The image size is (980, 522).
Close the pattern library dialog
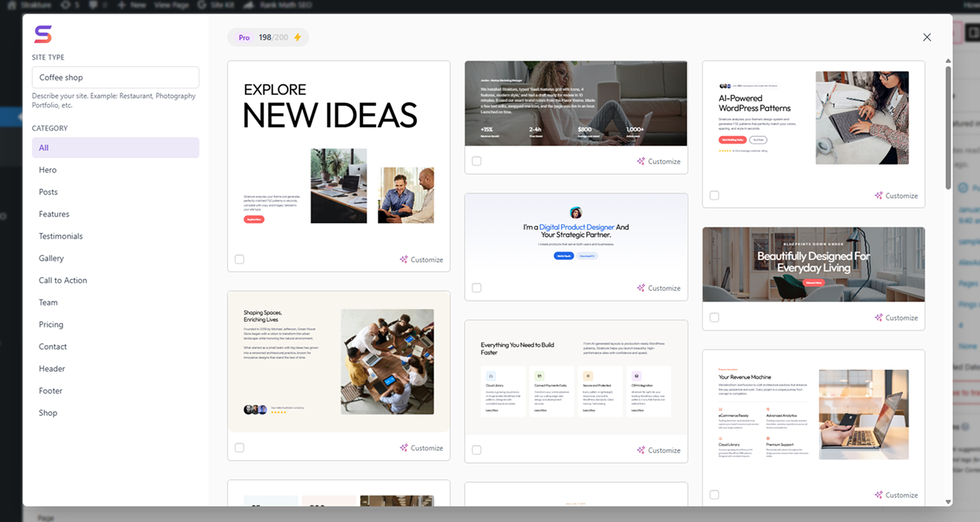click(x=927, y=37)
